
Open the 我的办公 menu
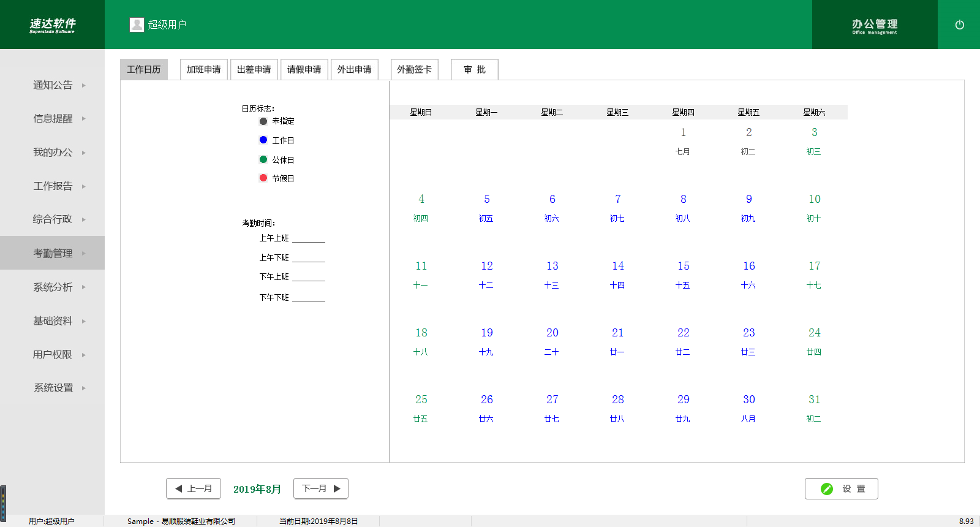click(53, 153)
